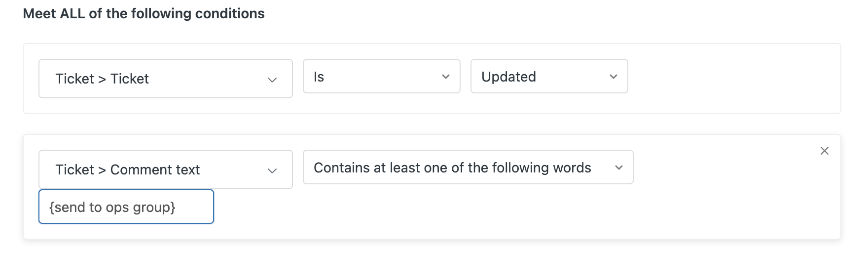Click the word Is in first condition
The image size is (868, 253).
(319, 77)
